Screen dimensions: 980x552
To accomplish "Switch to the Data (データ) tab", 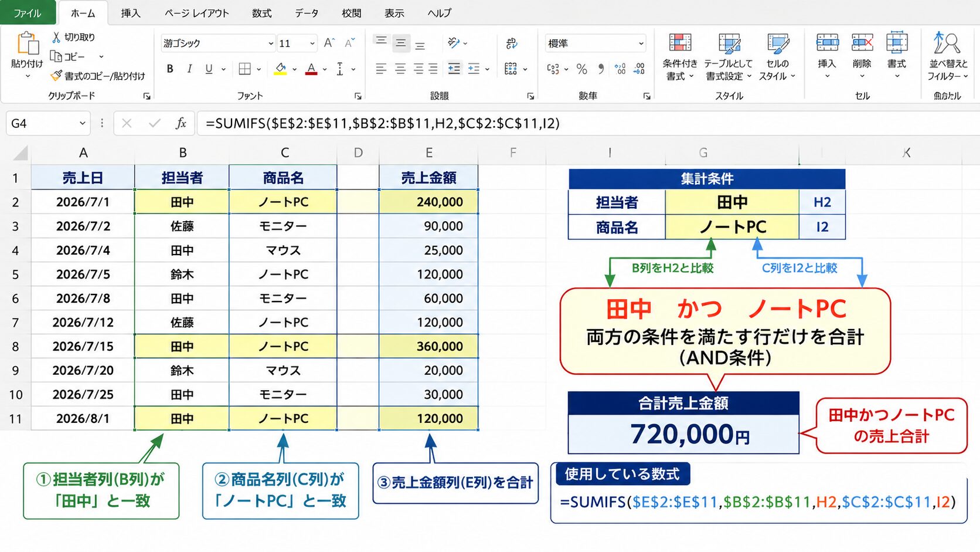I will point(307,13).
